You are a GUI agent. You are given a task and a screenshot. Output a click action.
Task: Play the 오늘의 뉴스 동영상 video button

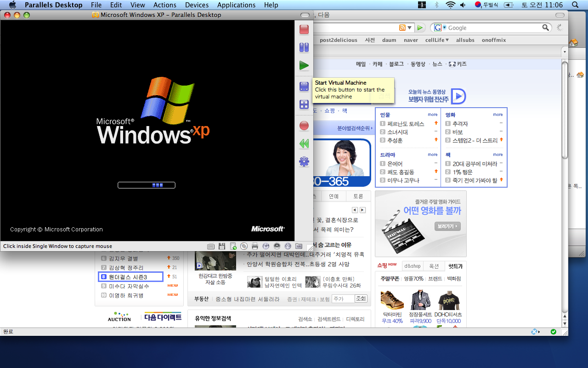click(458, 96)
